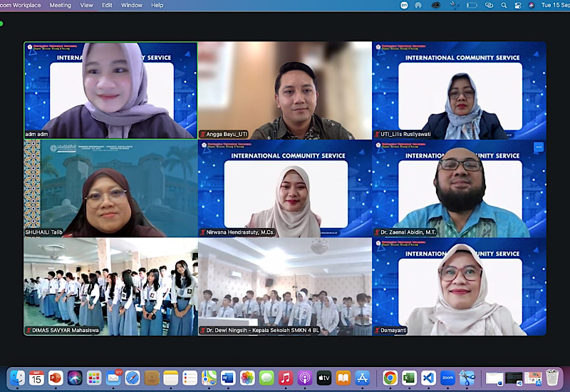Click muted mic icon beside Damayanti
Viewport: 570px width, 392px height.
coord(377,330)
